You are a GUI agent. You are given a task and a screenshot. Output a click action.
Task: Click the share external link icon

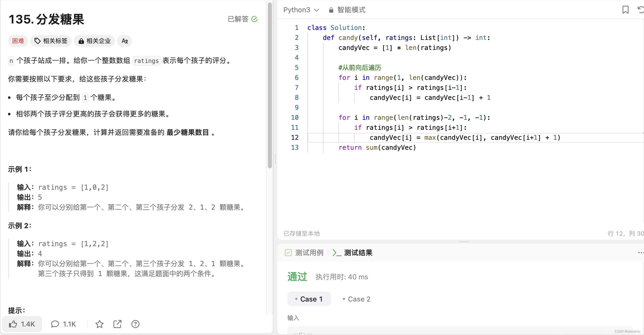tap(117, 324)
